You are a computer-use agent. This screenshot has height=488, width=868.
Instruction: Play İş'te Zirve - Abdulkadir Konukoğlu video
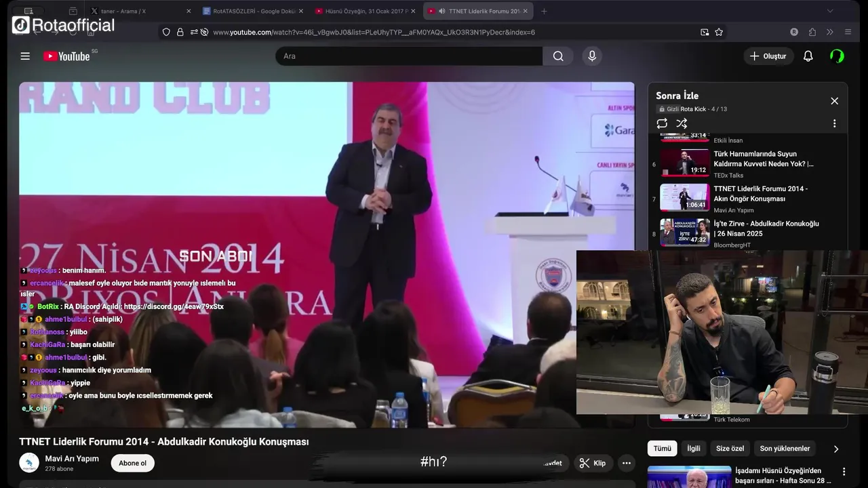766,228
